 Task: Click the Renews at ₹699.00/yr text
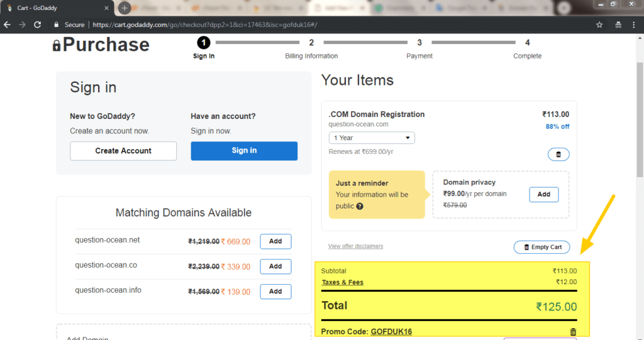pyautogui.click(x=361, y=151)
